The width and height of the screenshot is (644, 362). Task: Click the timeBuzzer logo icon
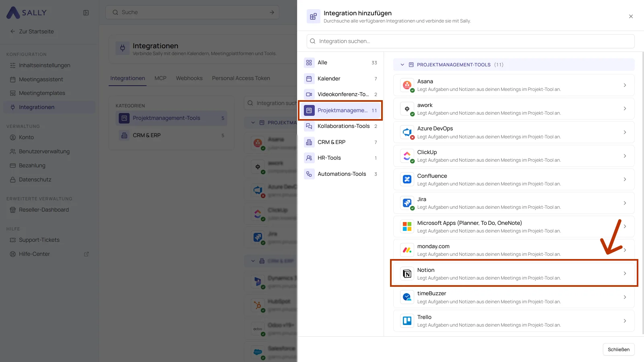point(407,297)
